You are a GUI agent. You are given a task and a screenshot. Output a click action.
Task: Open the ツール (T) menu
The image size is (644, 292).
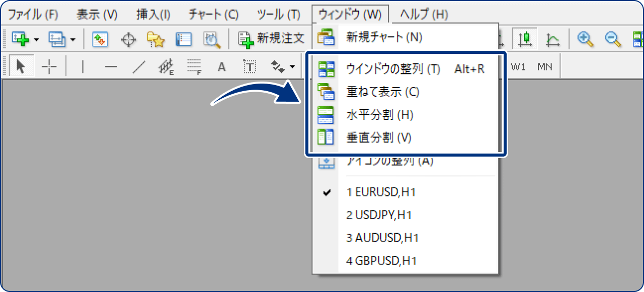278,14
